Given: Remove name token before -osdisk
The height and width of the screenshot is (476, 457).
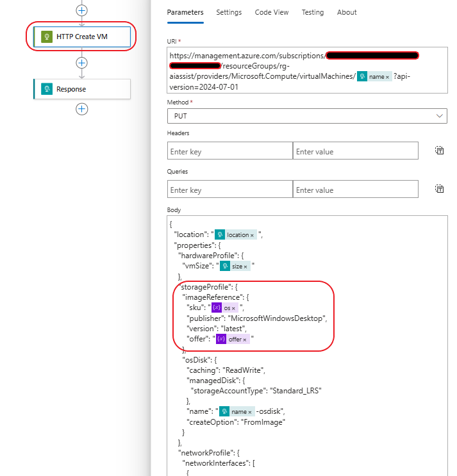Looking at the screenshot, I should [250, 412].
